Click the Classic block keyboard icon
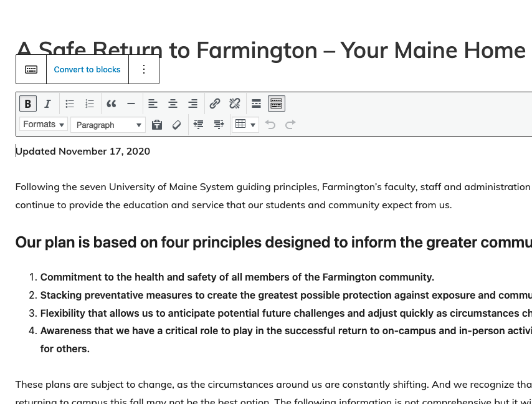Image resolution: width=532 pixels, height=404 pixels. pyautogui.click(x=31, y=69)
